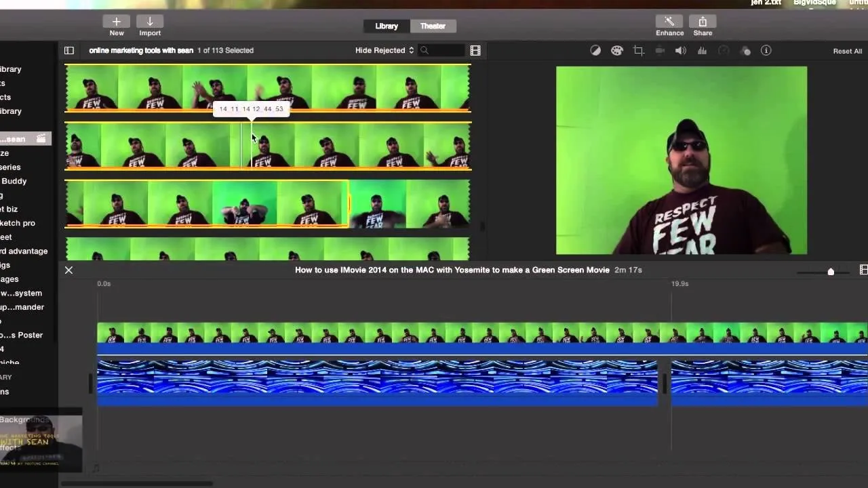Click the 0.0s timeline ruler mark
Screen dimensions: 868x488
[x=104, y=283]
